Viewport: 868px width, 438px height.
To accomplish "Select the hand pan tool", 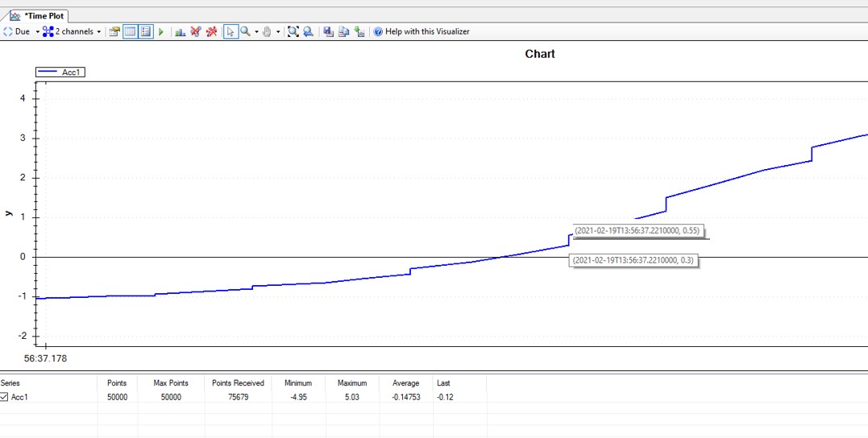I will [x=267, y=31].
